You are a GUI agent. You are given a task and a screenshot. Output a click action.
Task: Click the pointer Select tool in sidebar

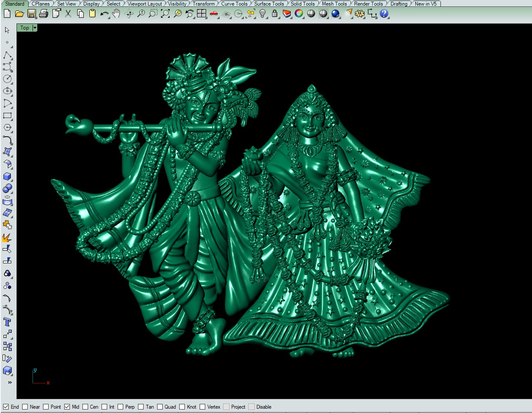tap(7, 30)
